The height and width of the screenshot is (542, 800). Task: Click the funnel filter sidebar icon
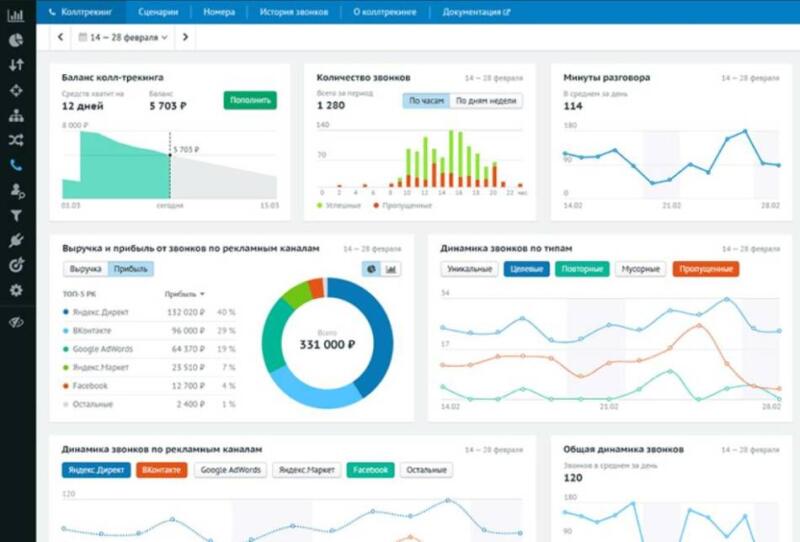[16, 215]
